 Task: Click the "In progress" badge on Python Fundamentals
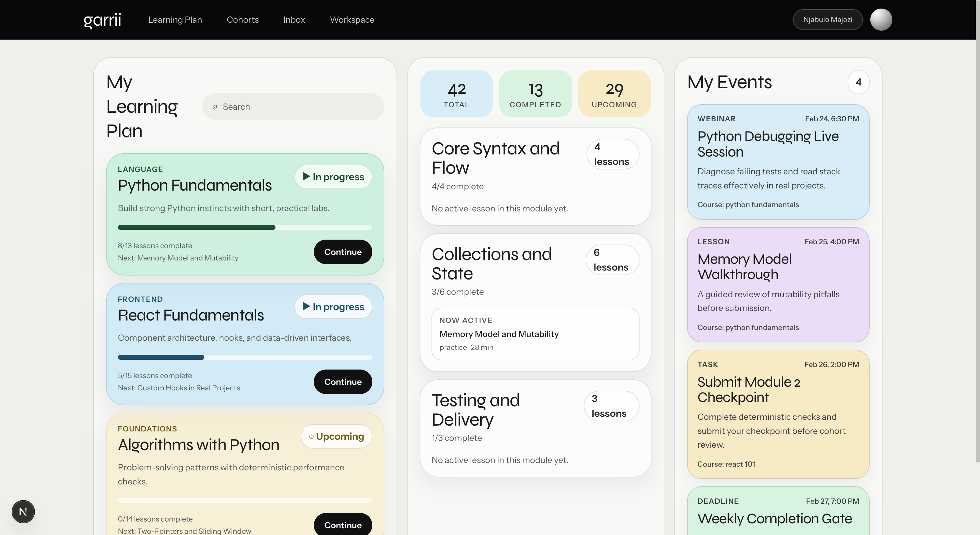333,176
